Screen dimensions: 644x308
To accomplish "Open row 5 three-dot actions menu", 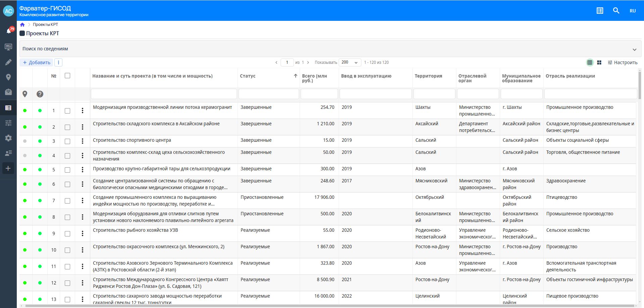I will (83, 170).
